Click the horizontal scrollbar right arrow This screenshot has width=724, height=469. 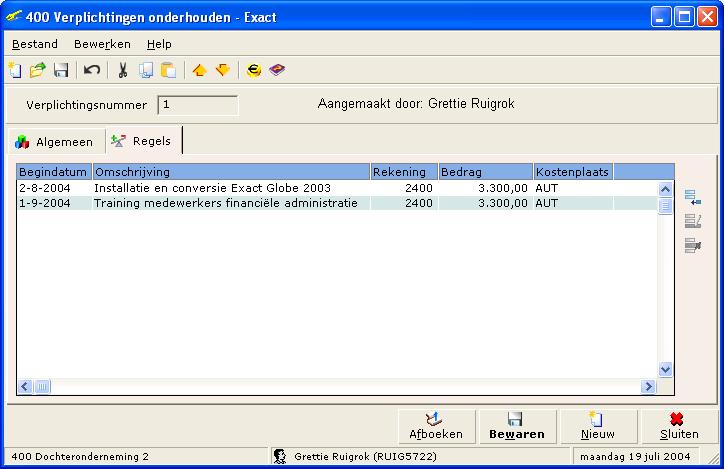tap(648, 386)
